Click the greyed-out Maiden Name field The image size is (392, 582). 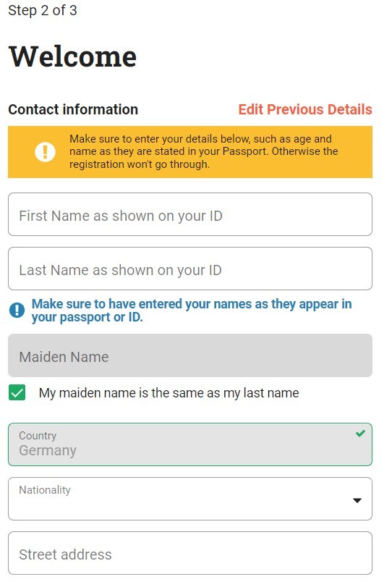(190, 355)
